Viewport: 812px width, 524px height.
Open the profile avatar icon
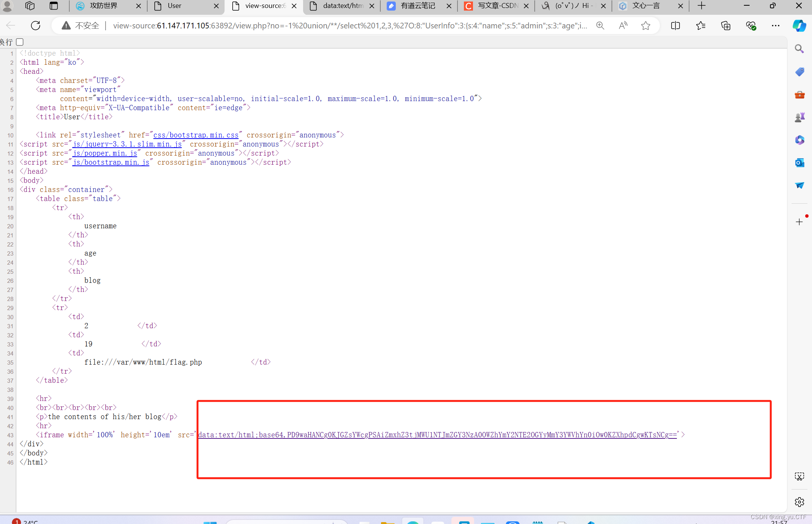(7, 6)
